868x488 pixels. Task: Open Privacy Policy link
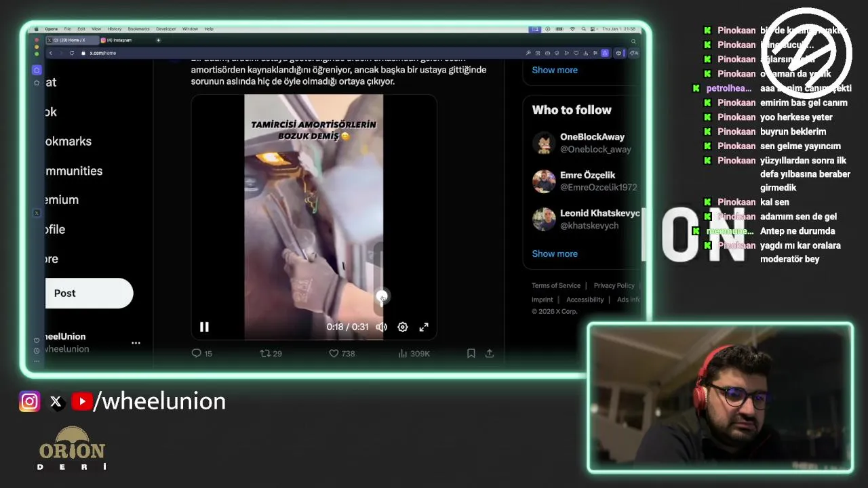(614, 285)
